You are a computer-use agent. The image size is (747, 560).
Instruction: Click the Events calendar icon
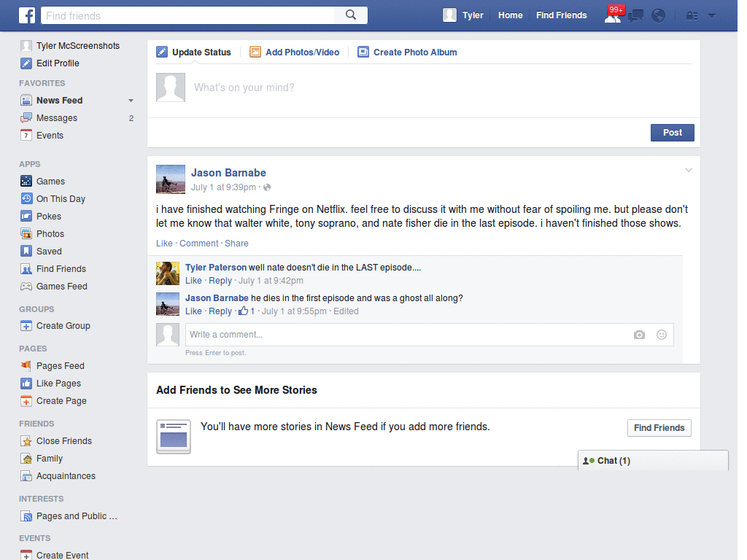26,135
